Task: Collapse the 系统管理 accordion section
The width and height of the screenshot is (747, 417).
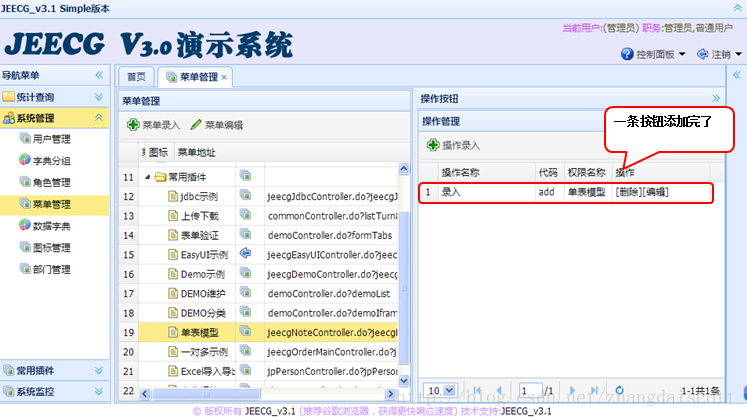Action: 99,118
